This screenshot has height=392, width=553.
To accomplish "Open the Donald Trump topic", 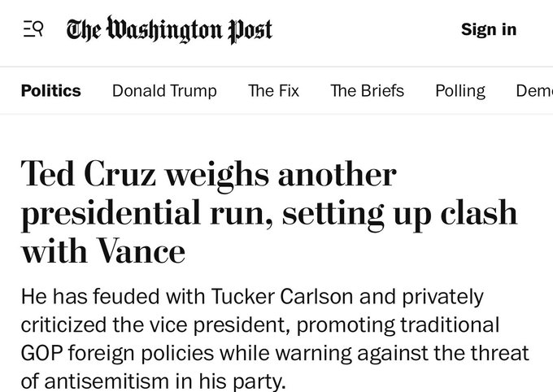I will (164, 90).
